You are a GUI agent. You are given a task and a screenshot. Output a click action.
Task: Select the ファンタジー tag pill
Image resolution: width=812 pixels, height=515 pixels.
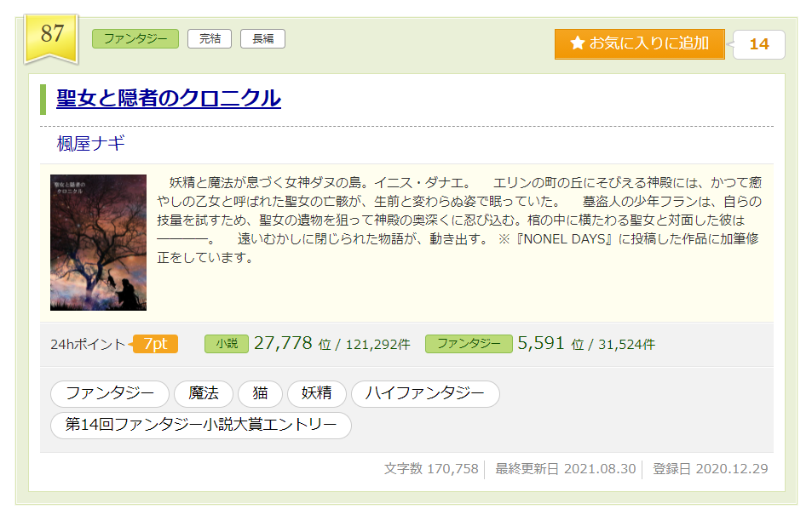click(x=110, y=394)
